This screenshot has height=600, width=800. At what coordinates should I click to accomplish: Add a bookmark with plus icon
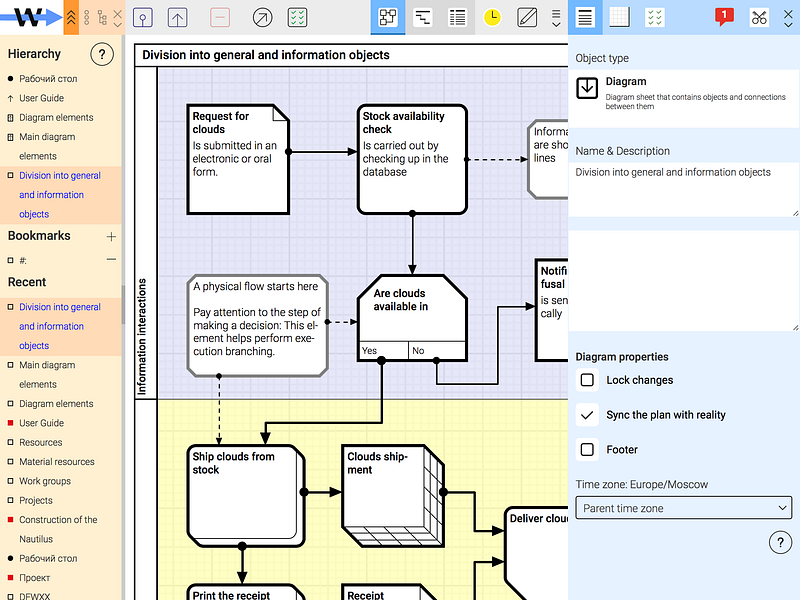coord(111,236)
